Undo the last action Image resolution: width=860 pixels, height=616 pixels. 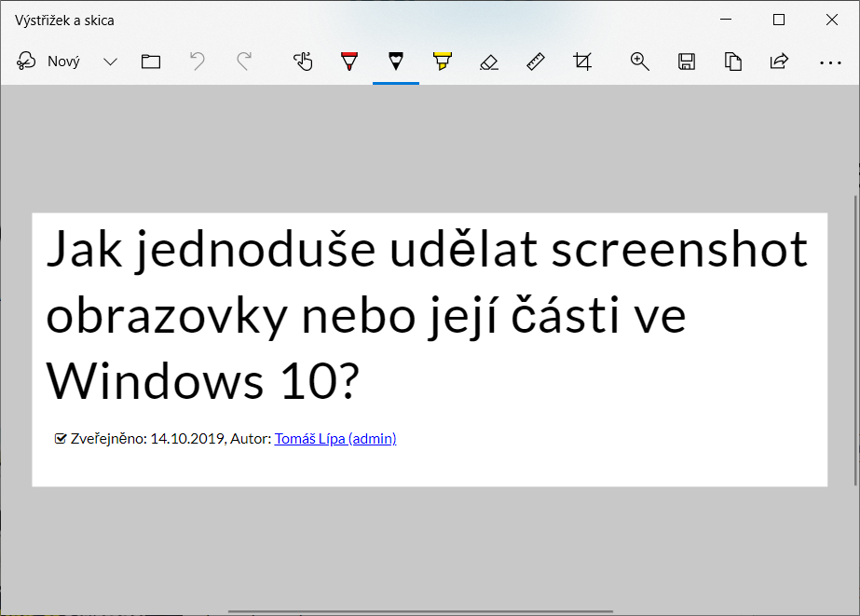click(198, 62)
